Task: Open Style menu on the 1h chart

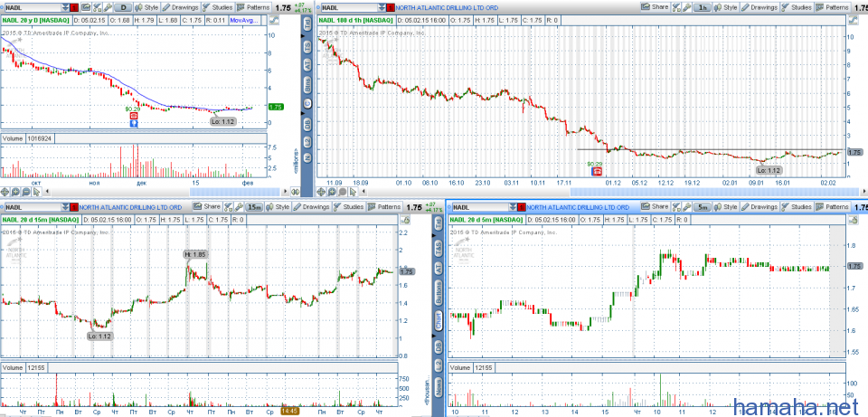Action: 726,7
